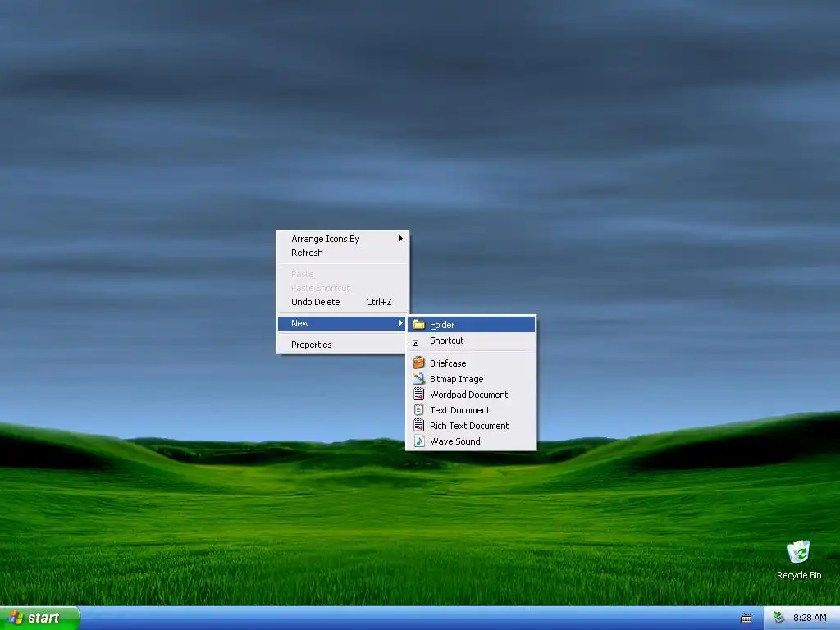Click the Text Document notepad icon

pos(419,410)
